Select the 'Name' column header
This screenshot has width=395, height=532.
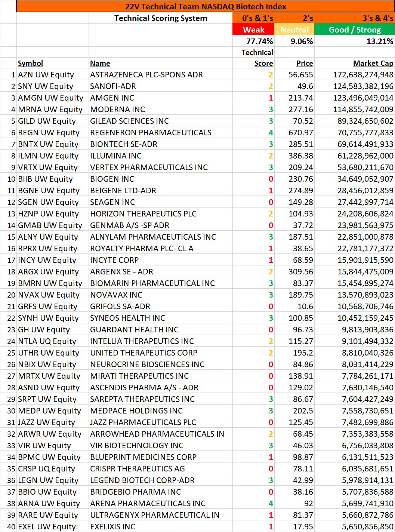pyautogui.click(x=161, y=63)
